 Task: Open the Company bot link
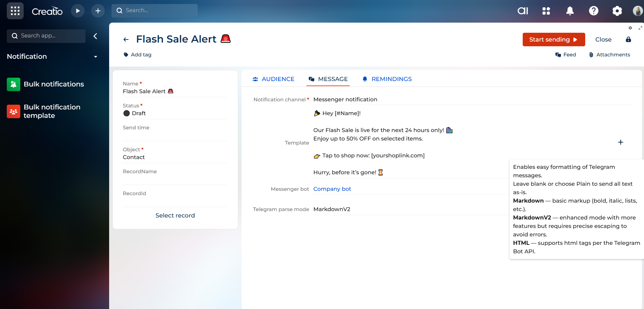click(332, 189)
